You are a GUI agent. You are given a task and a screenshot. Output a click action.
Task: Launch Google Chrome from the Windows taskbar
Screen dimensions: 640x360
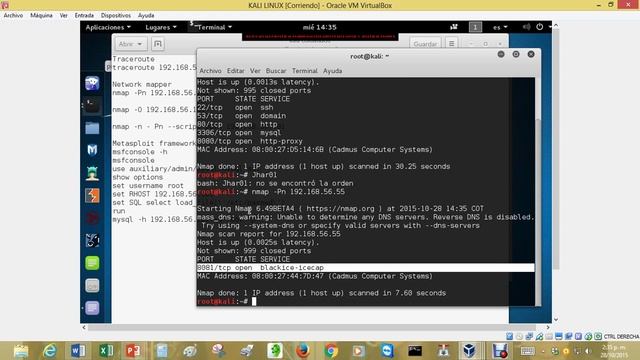[331, 351]
